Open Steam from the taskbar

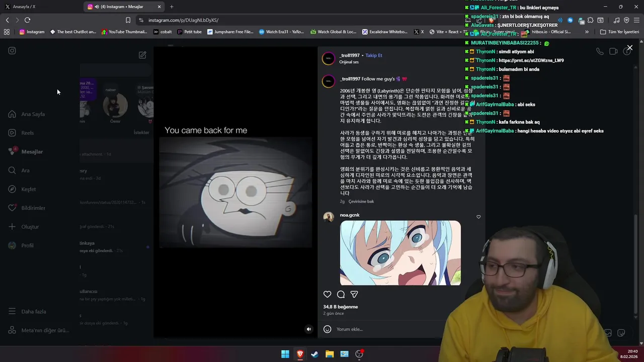[314, 354]
